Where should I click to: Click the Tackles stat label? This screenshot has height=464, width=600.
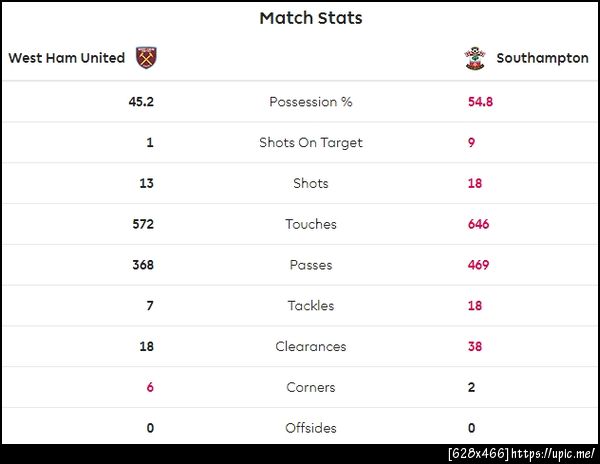pos(310,306)
